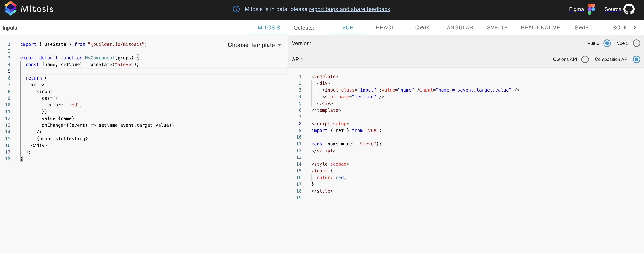This screenshot has height=253, width=644.
Task: Select the Composition API radio button
Action: 637,59
